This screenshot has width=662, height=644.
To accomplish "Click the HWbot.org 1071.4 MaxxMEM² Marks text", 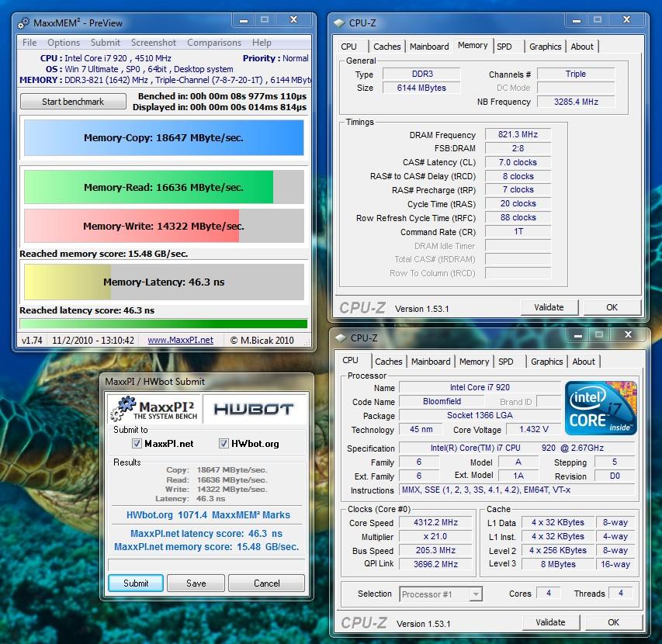I will coord(208,515).
